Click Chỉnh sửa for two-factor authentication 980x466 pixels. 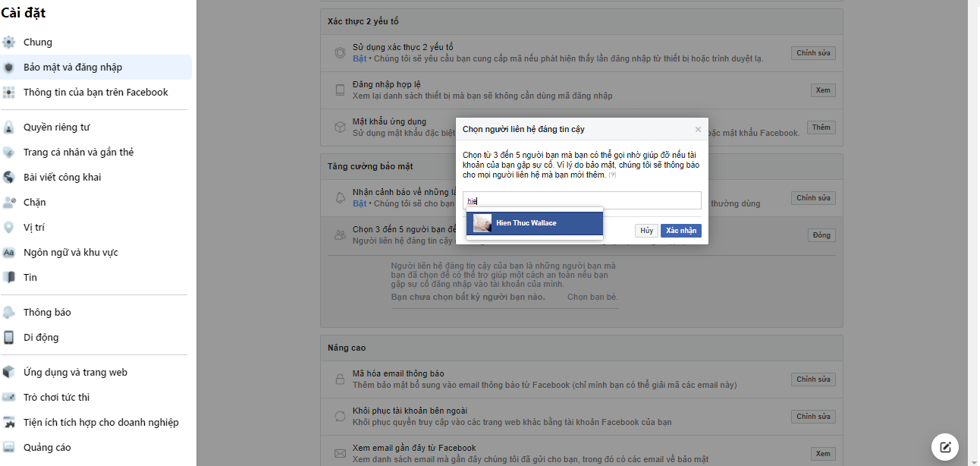coord(814,53)
